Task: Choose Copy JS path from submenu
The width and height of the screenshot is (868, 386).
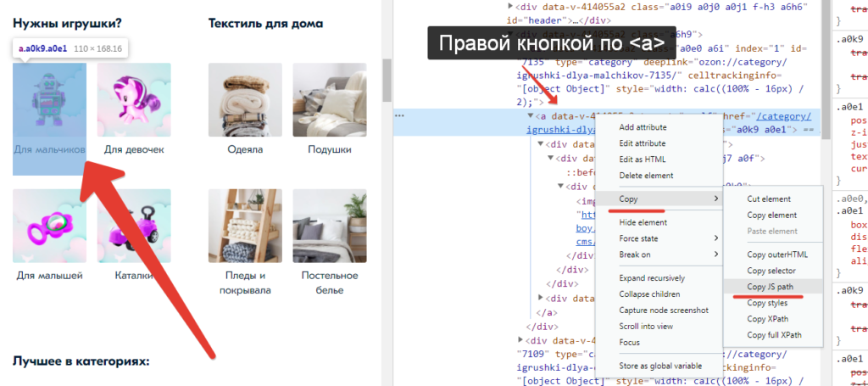Action: click(x=770, y=287)
